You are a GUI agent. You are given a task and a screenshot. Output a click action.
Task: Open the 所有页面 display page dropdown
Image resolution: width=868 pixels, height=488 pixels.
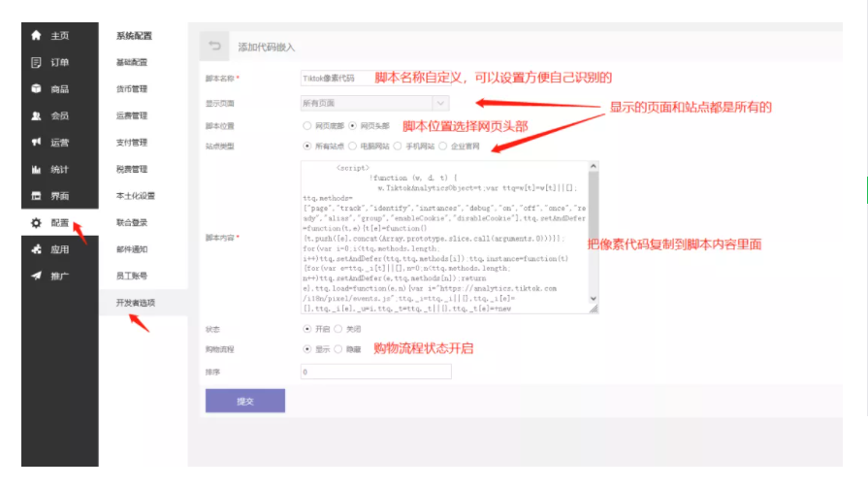pos(374,103)
